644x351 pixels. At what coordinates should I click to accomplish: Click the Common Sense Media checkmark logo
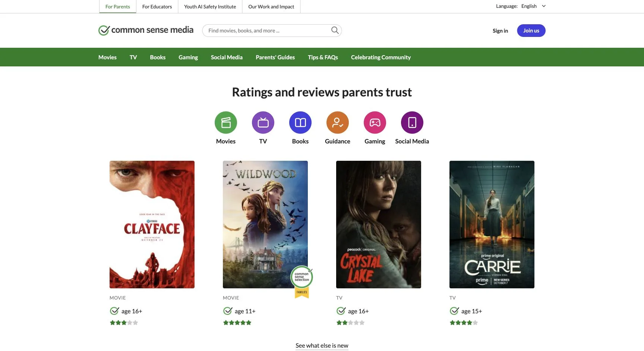pyautogui.click(x=104, y=30)
